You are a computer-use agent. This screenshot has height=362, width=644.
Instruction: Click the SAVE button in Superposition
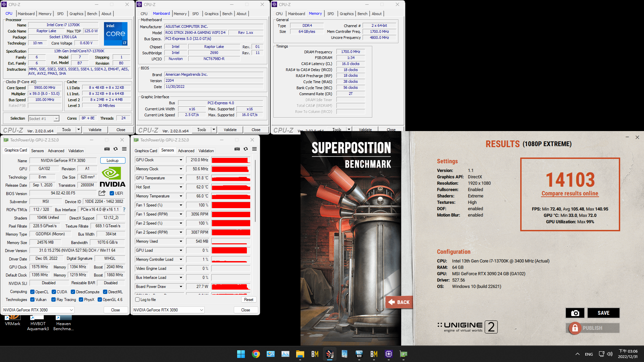pyautogui.click(x=603, y=313)
